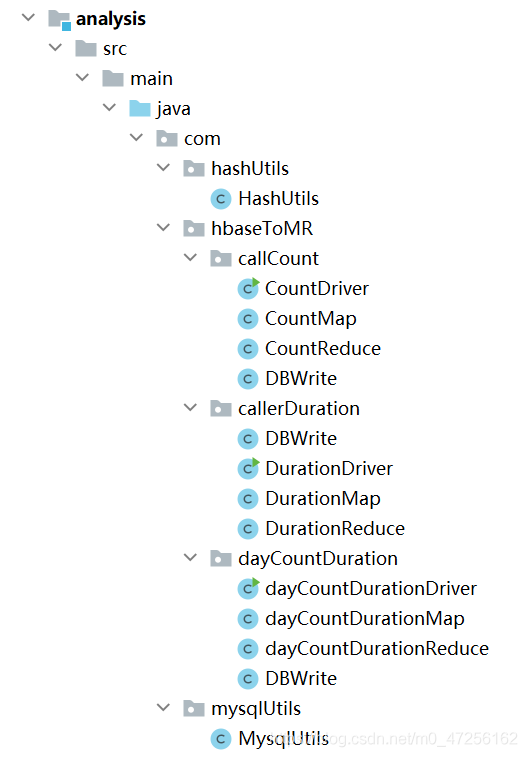Click the analysis module icon

coord(60,20)
